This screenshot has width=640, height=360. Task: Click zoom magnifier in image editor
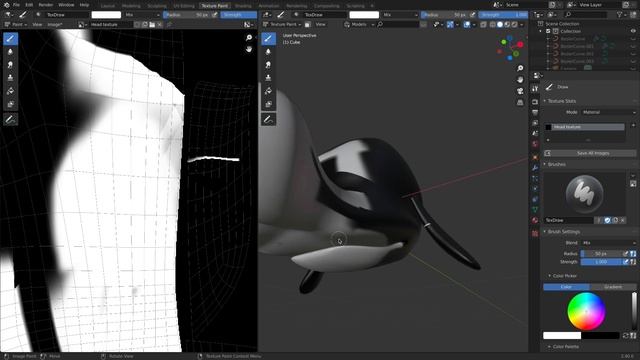tap(249, 38)
